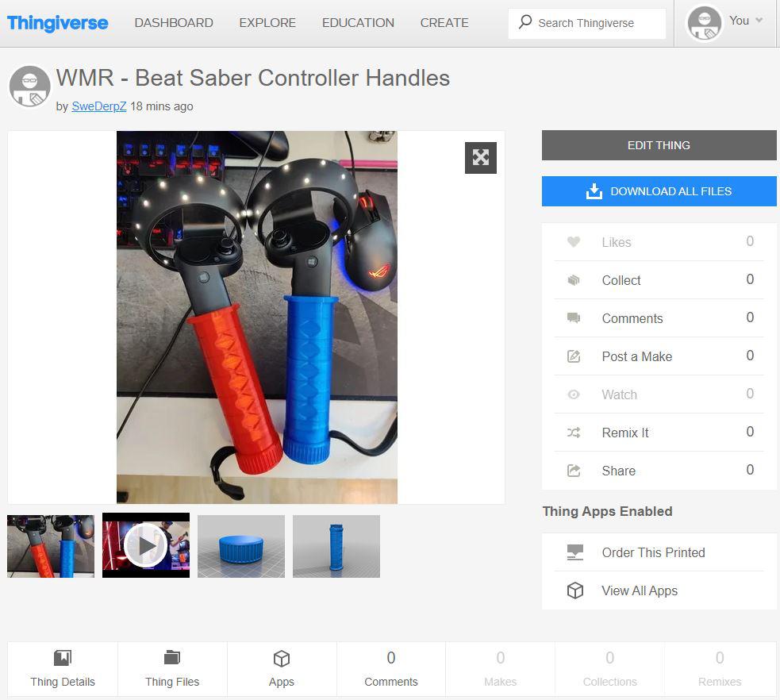Open the You account dropdown
Image resolution: width=780 pixels, height=700 pixels.
pyautogui.click(x=738, y=21)
